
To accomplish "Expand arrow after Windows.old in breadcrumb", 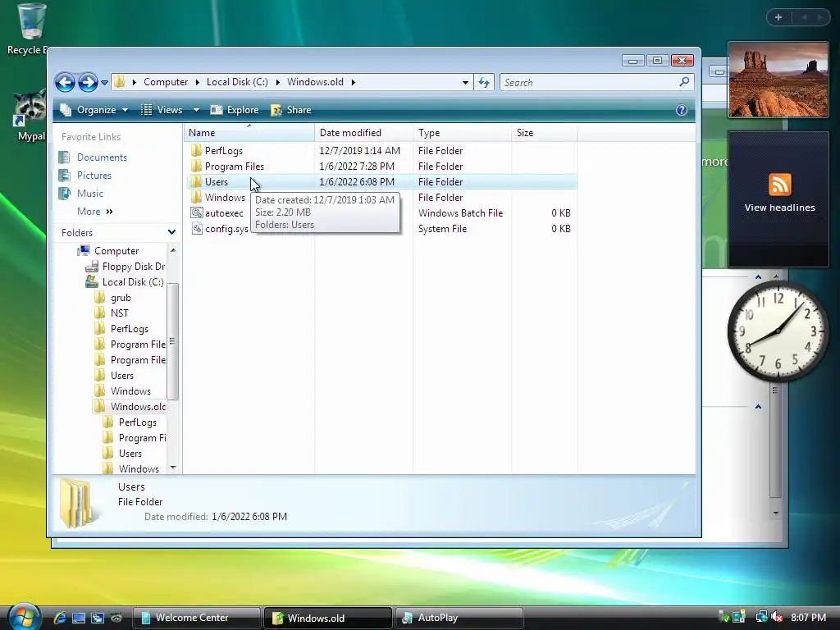I will coord(353,82).
